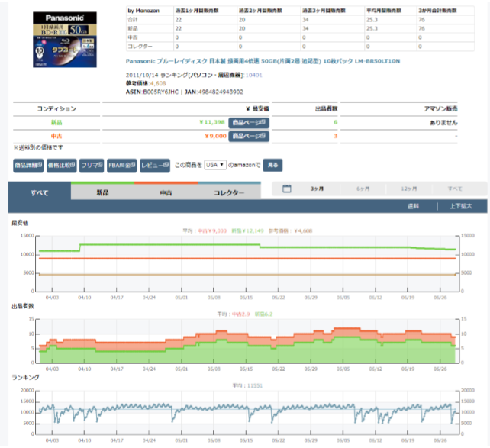Click the 参考価格 value 4,608
The height and width of the screenshot is (448, 490).
click(158, 83)
